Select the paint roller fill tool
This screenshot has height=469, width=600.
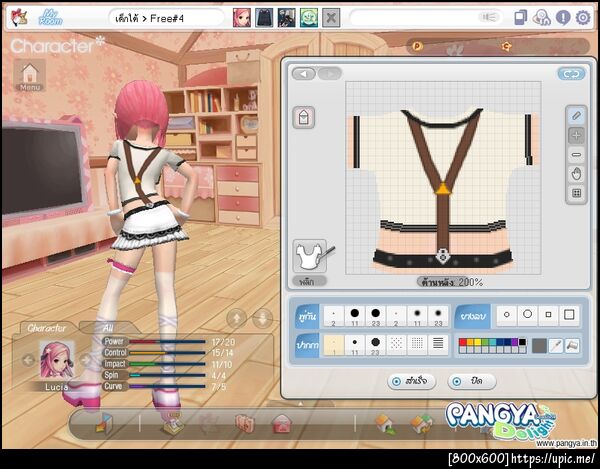(572, 346)
